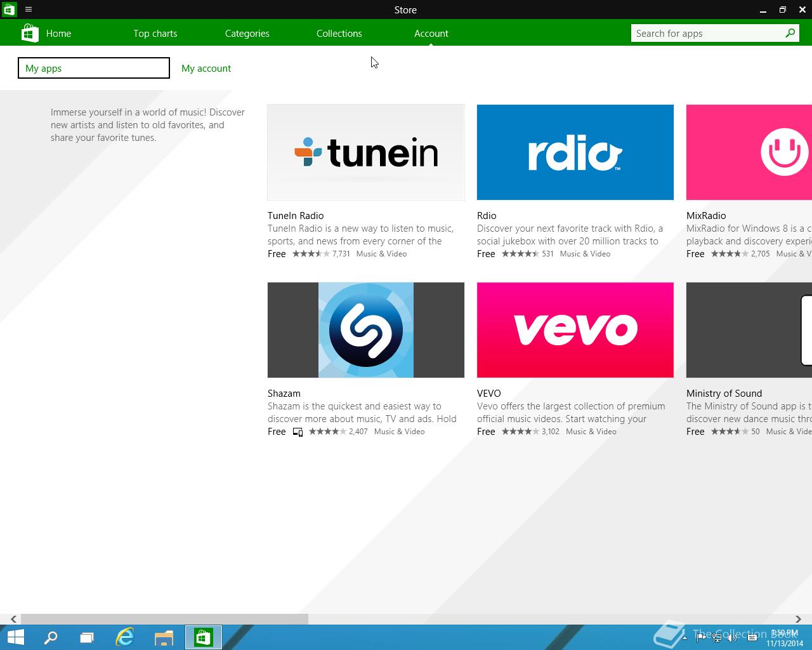Click the MixRadio title text
Viewport: 812px width, 650px height.
706,216
